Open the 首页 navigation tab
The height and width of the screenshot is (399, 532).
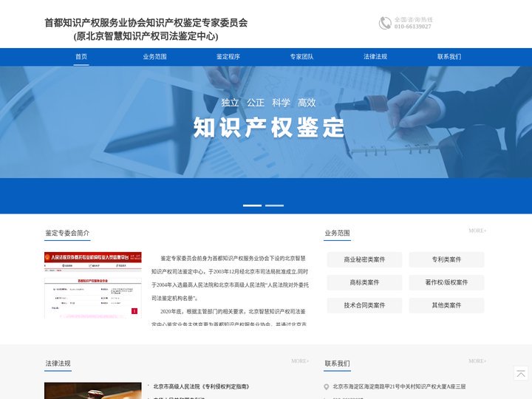tap(81, 57)
